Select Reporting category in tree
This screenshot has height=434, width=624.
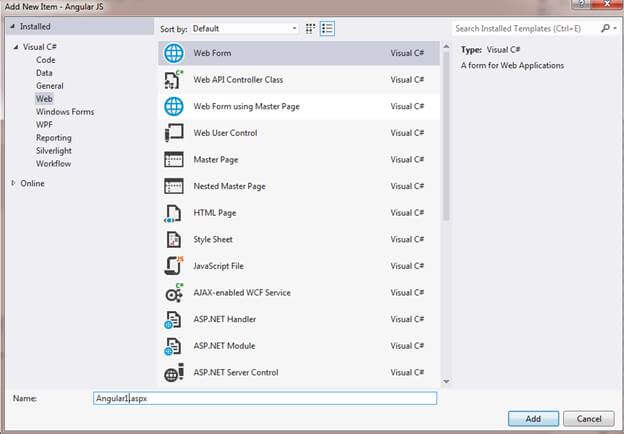click(54, 138)
